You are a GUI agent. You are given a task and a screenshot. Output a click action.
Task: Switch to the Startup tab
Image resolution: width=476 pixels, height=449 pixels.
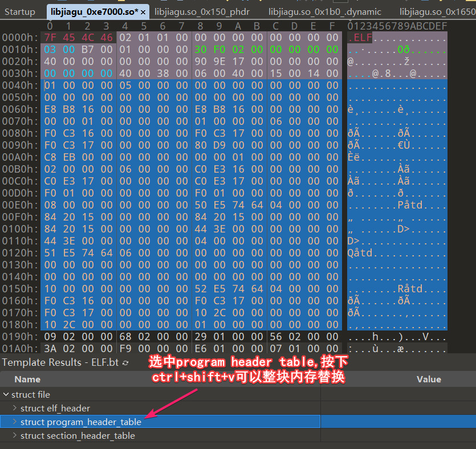(20, 12)
